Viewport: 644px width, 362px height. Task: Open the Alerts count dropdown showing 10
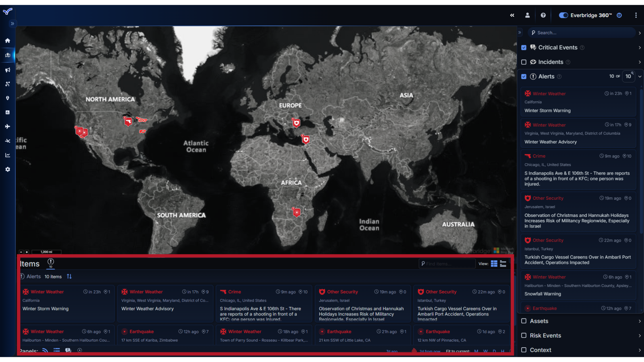pyautogui.click(x=629, y=76)
